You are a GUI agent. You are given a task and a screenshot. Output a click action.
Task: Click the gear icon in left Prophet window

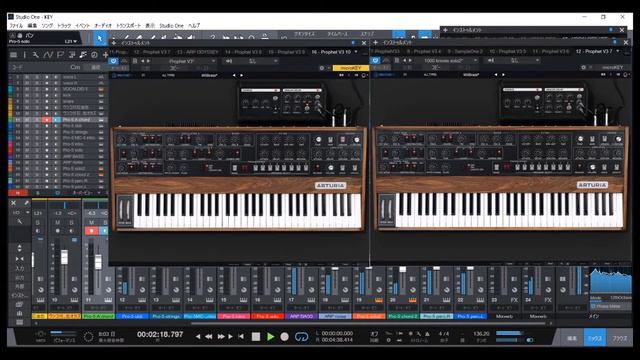(x=322, y=68)
